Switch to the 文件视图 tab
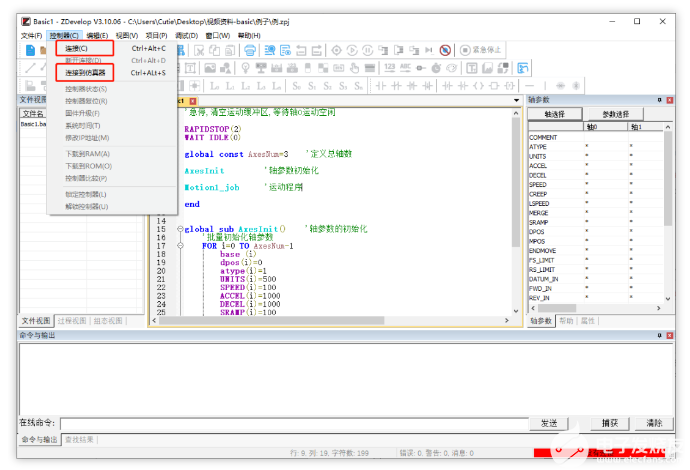 (34, 321)
